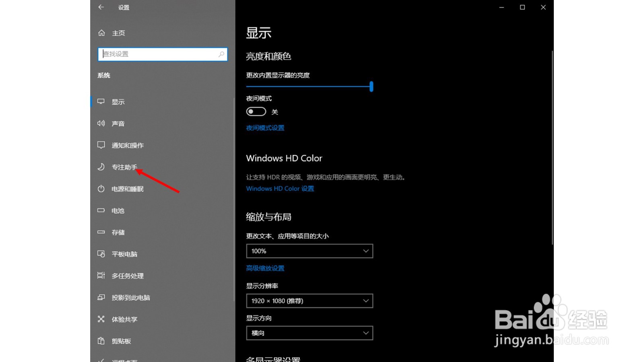Go back with the arrow button
Viewport: 644px width, 362px height.
101,7
